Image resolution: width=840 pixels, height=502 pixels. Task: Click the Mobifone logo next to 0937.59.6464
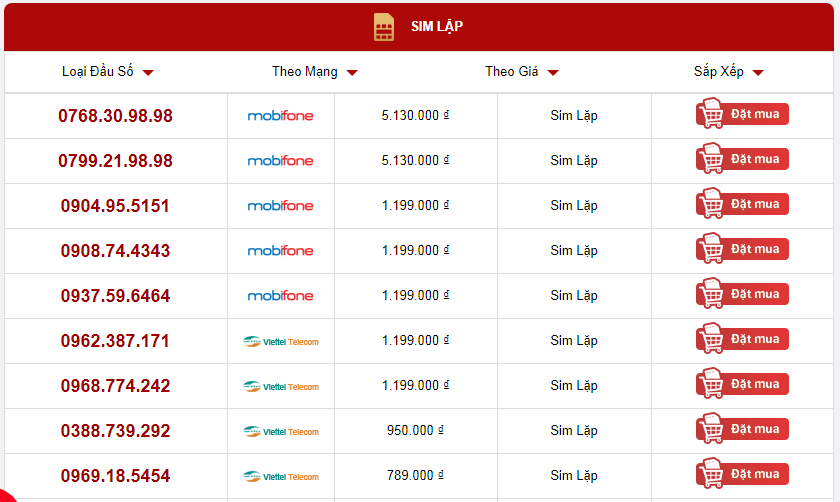280,296
